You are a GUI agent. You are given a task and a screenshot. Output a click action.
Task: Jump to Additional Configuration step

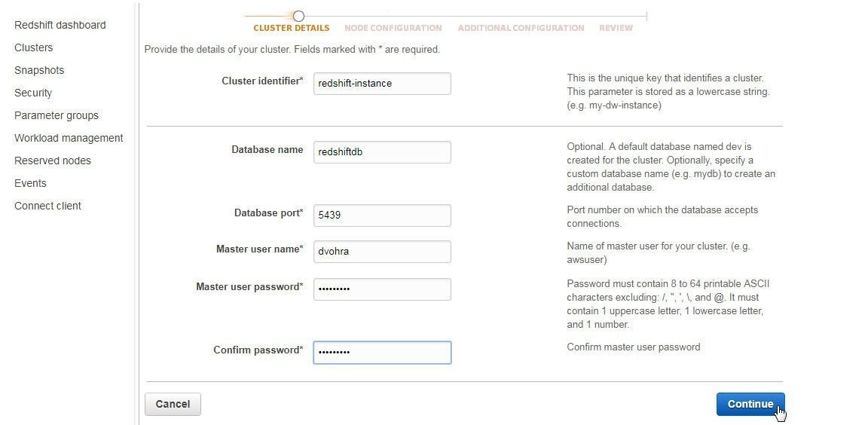point(521,28)
